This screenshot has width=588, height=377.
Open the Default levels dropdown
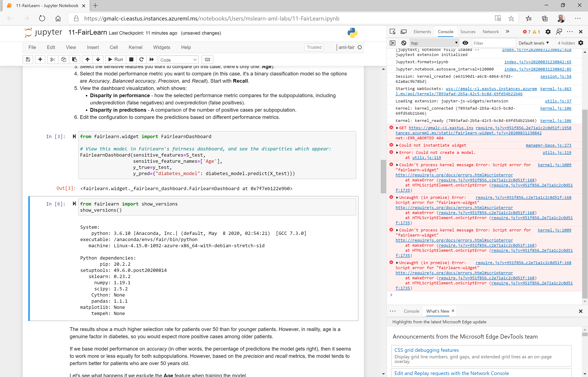tap(534, 43)
